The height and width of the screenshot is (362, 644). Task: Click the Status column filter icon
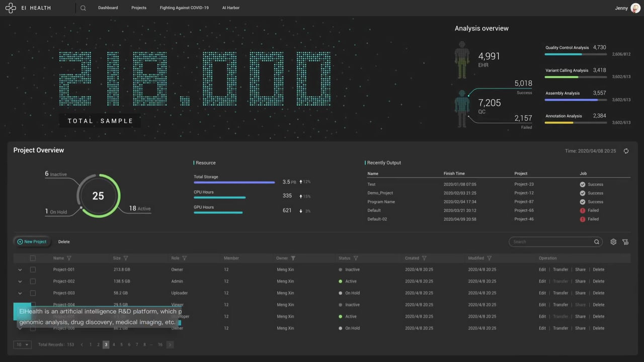[356, 258]
